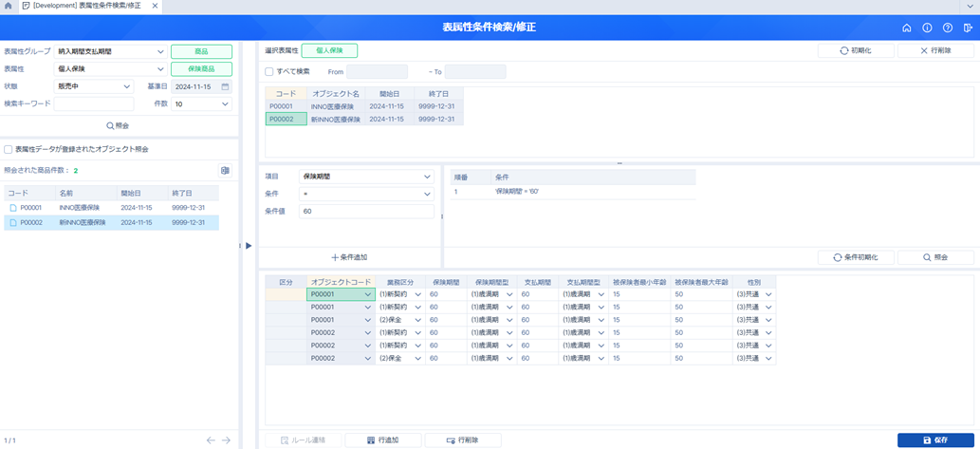
Task: Click the logout icon in header
Action: 968,28
